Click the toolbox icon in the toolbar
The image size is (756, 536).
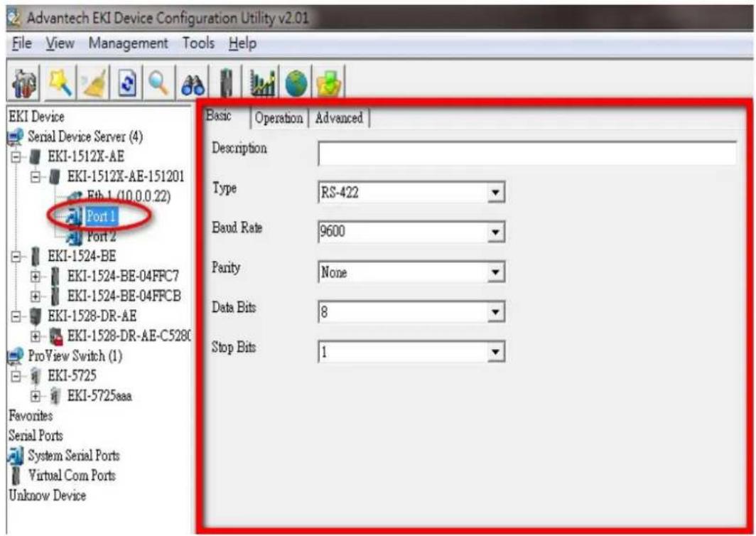pyautogui.click(x=24, y=83)
